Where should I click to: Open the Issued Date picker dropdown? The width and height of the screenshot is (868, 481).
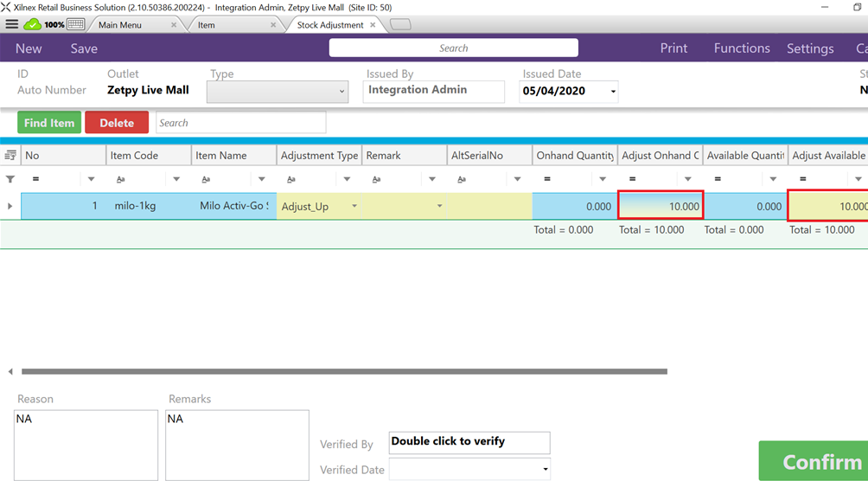click(613, 92)
